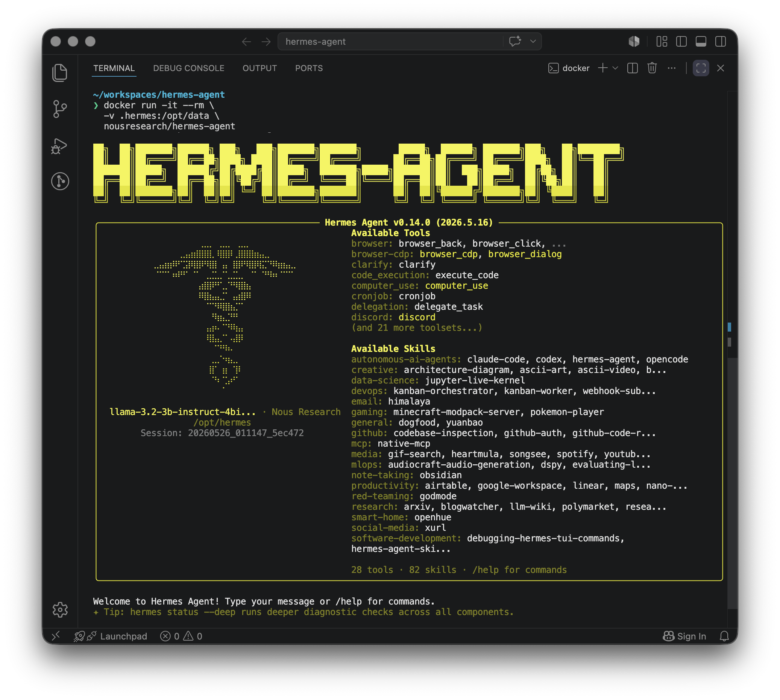Image resolution: width=780 pixels, height=700 pixels.
Task: Open errors count in status bar
Action: pos(170,636)
